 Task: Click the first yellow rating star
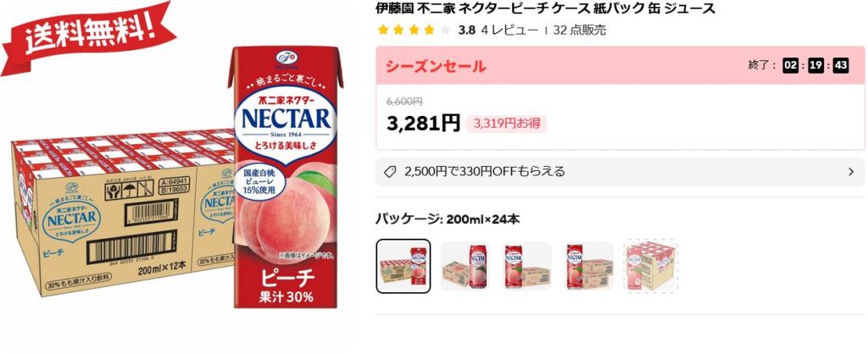point(383,30)
